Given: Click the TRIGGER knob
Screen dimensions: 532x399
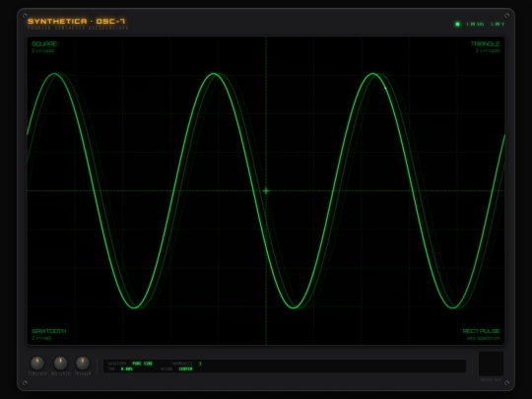Looking at the screenshot, I should [83, 363].
